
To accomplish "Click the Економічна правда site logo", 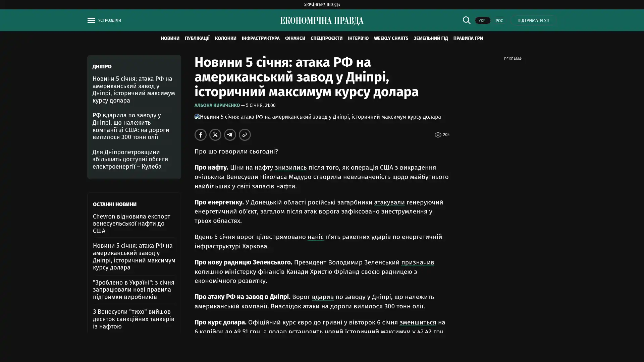I will pyautogui.click(x=322, y=21).
